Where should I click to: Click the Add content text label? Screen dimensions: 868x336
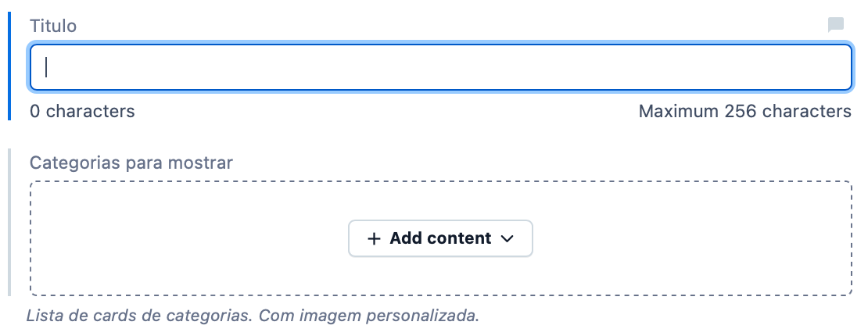click(440, 238)
